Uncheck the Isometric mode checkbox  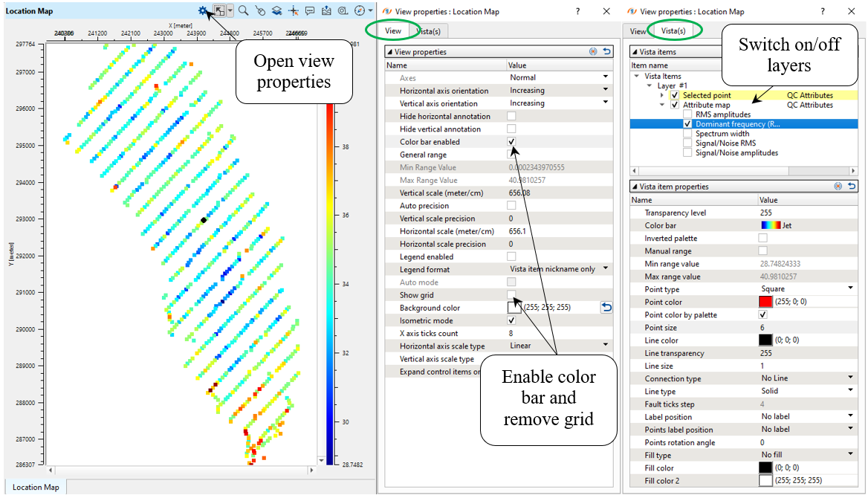(x=511, y=320)
